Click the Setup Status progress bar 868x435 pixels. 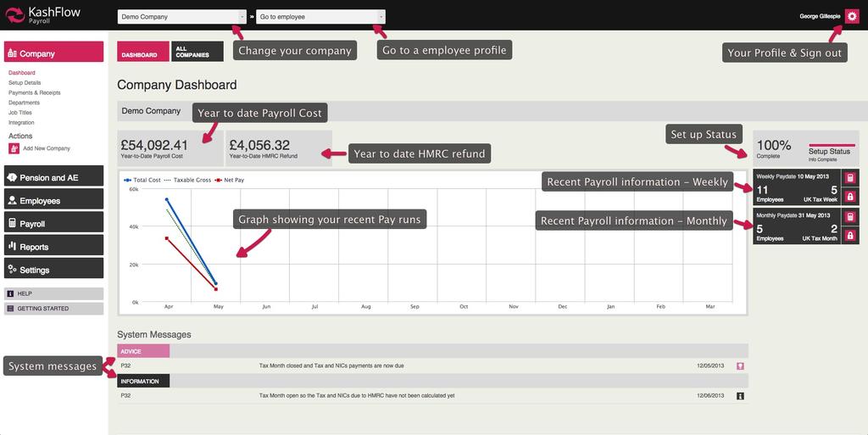coord(832,145)
